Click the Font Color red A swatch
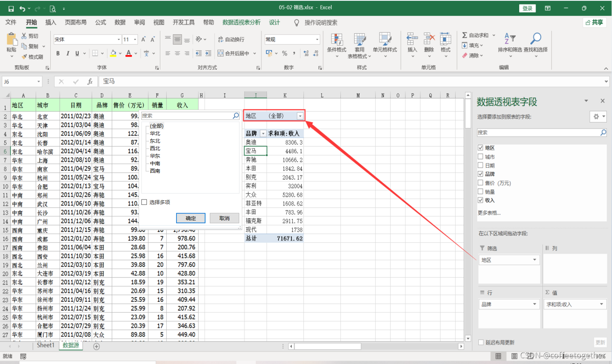Viewport: 612px width, 364px height. coord(129,53)
